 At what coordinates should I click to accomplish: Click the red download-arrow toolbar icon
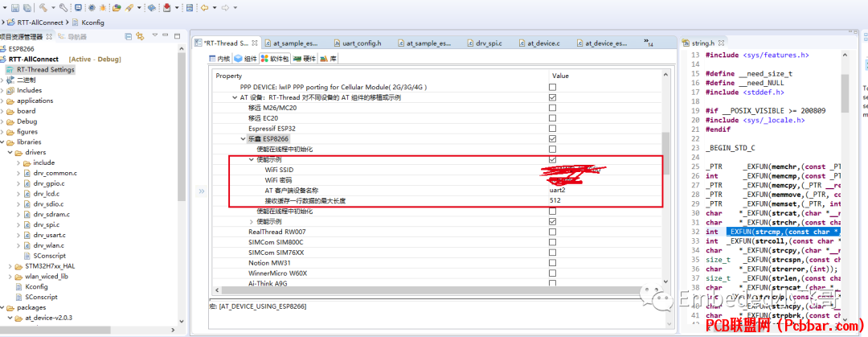click(167, 8)
